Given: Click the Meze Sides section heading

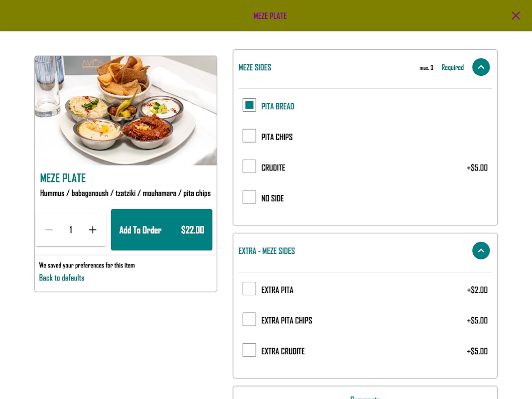Looking at the screenshot, I should tap(255, 67).
